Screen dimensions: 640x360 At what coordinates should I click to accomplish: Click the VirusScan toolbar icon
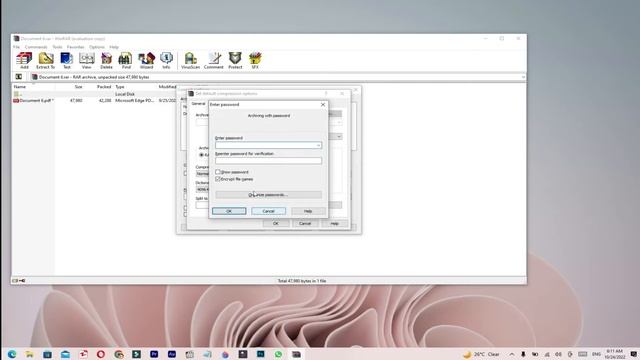[190, 60]
